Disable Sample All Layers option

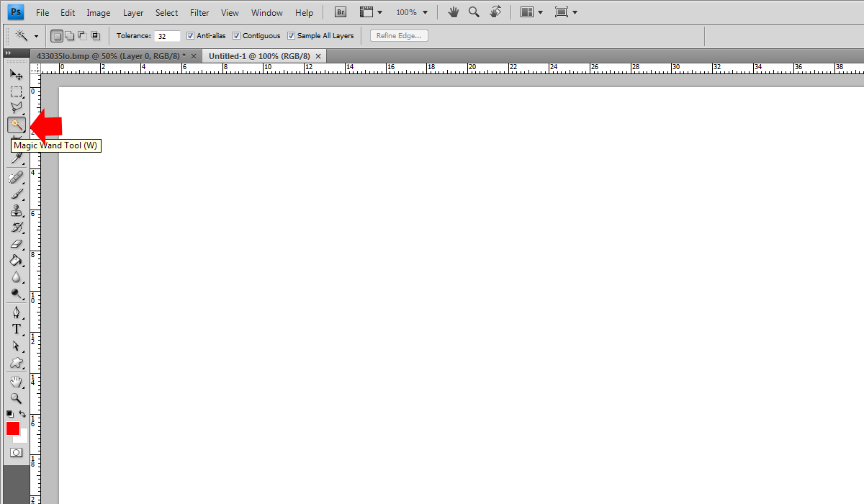pyautogui.click(x=291, y=36)
